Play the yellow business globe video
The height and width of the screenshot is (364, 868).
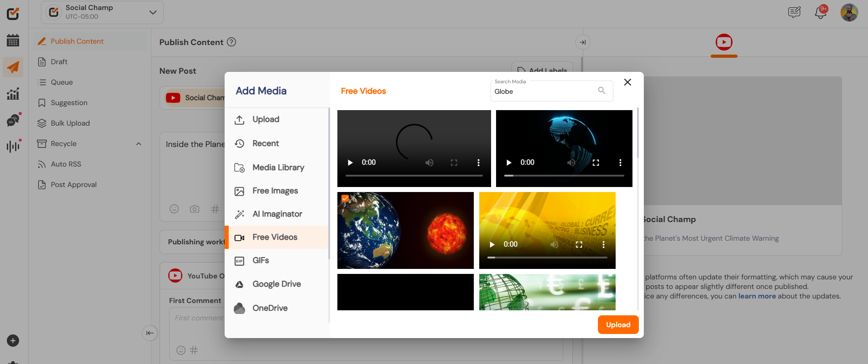tap(492, 244)
